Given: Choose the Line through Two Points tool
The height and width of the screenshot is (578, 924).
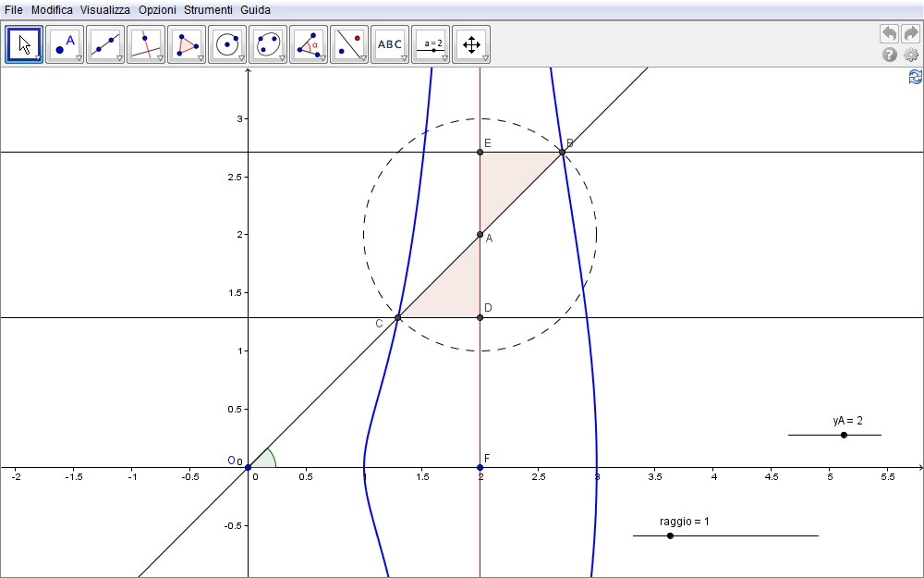Looking at the screenshot, I should 105,44.
